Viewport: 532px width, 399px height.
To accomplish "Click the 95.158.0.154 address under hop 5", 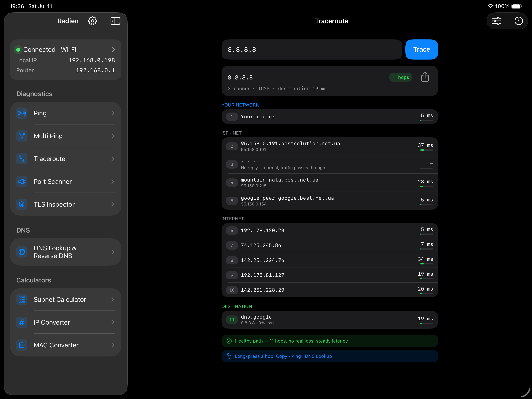I will coord(254,204).
